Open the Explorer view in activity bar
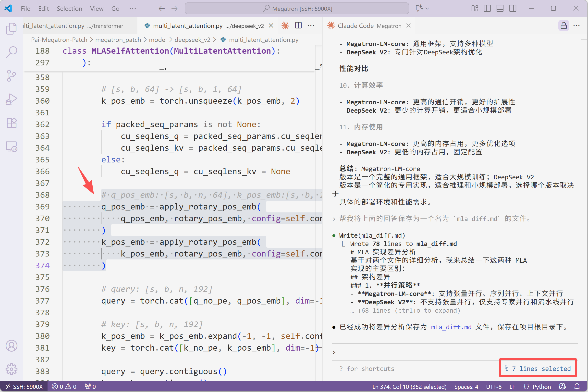The width and height of the screenshot is (588, 392). [11, 28]
